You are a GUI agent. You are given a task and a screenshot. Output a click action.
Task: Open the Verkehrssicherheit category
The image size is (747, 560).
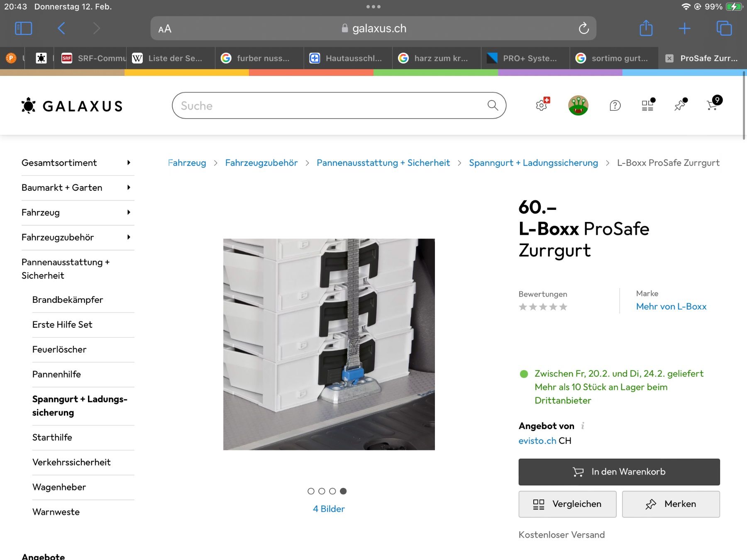tap(71, 462)
